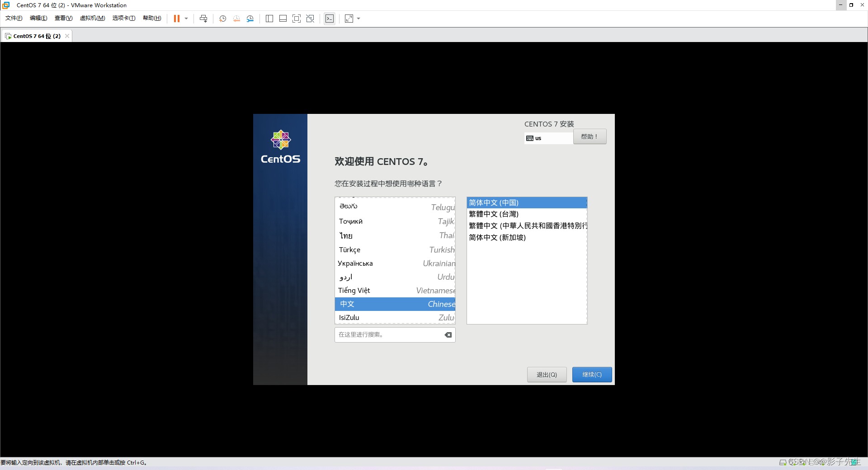Screen dimensions: 868x470
Task: Open the 查看(V) menu
Action: [63, 18]
